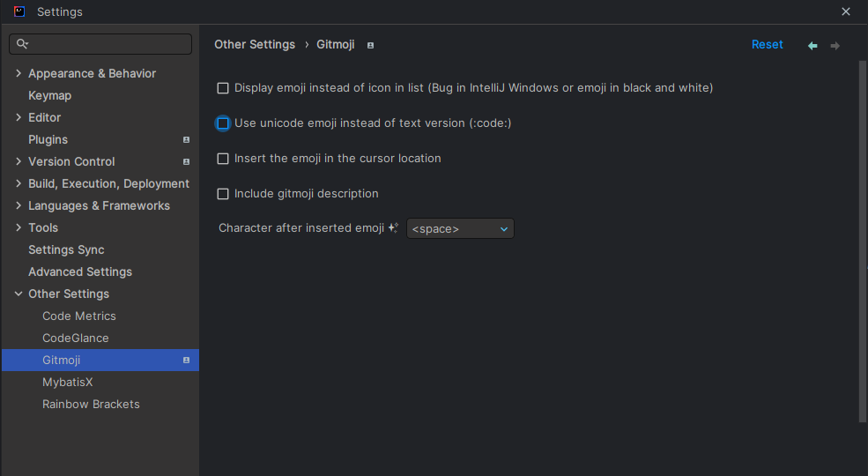Expand Build, Execution, Deployment section

[19, 183]
